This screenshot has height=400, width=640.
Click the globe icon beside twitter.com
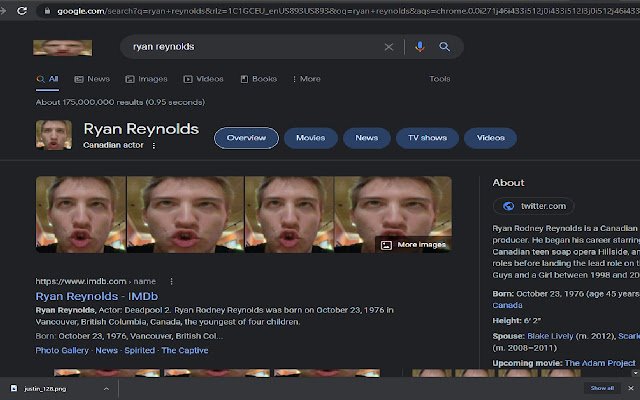508,206
